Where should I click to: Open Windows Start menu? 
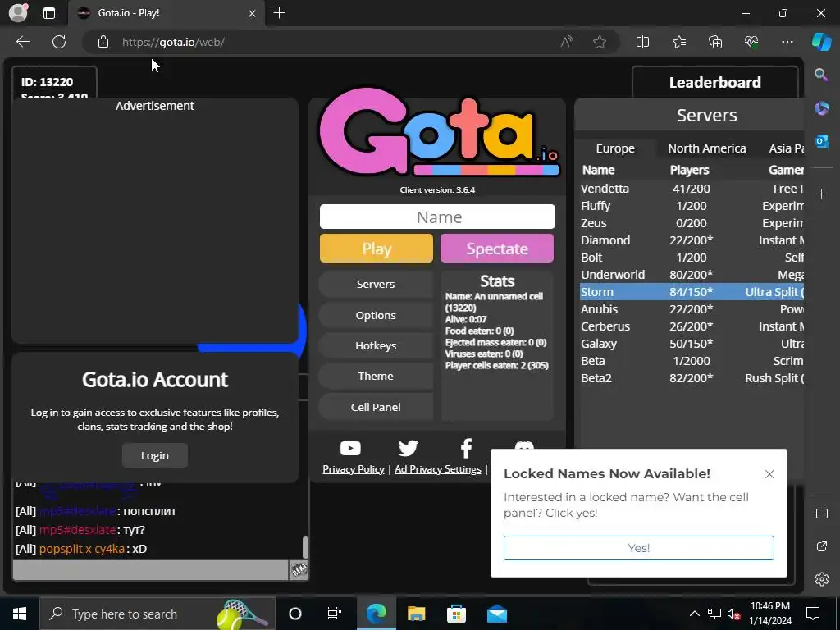pos(20,614)
